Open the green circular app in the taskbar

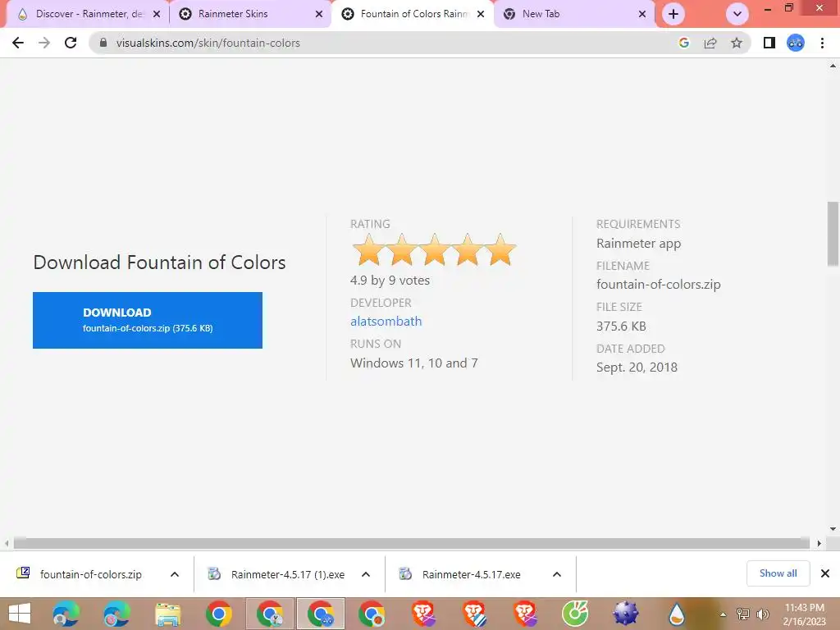[575, 614]
